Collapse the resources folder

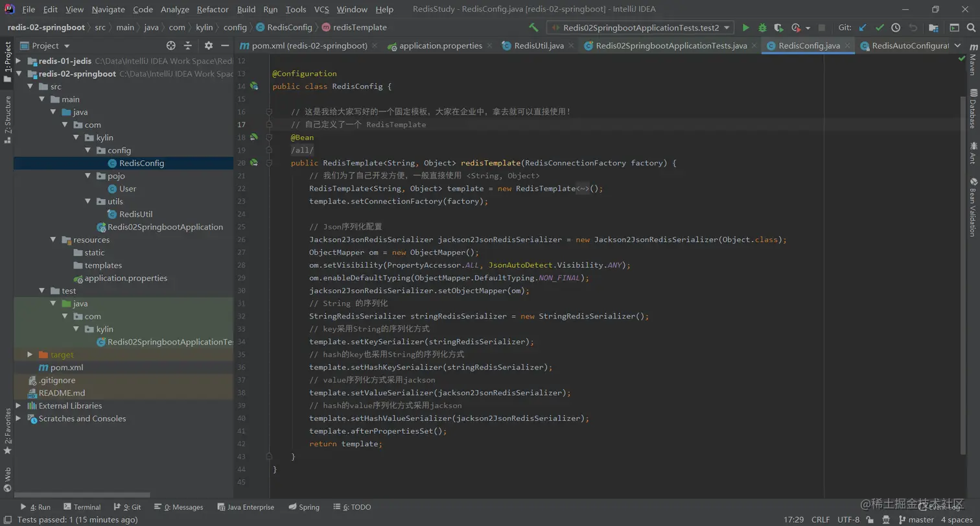[53, 240]
